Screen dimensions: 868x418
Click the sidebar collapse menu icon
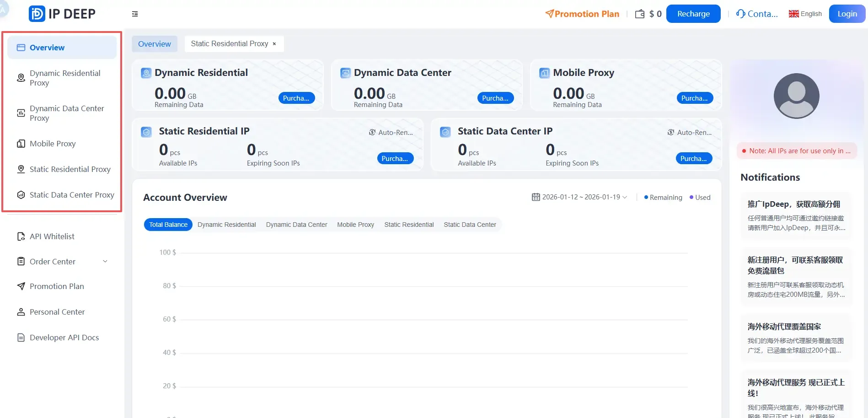point(135,14)
